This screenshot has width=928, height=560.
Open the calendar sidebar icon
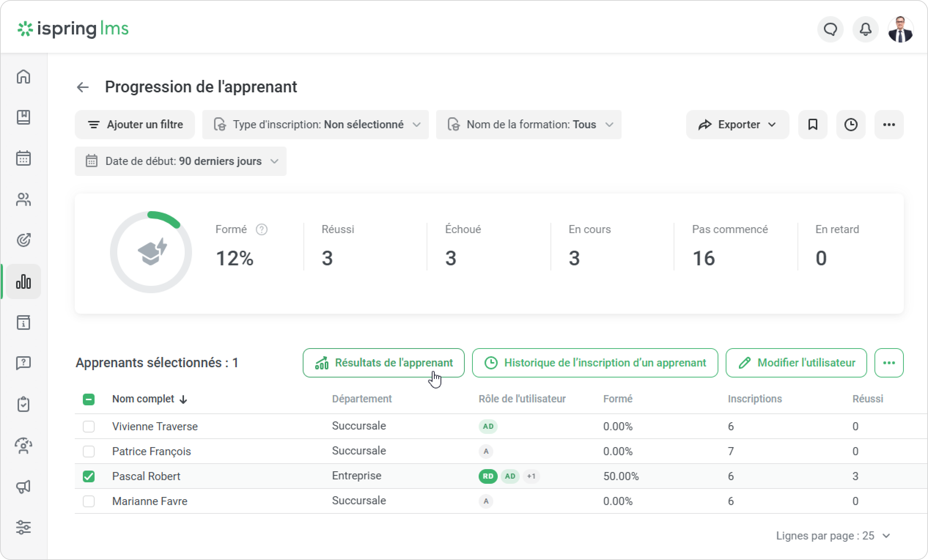[23, 158]
